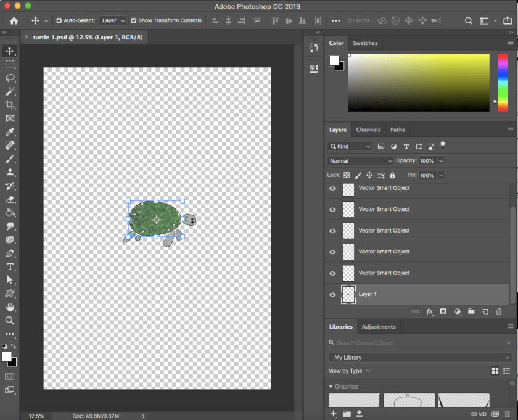Toggle the Auto-Select checkbox
The image size is (518, 420).
[59, 20]
